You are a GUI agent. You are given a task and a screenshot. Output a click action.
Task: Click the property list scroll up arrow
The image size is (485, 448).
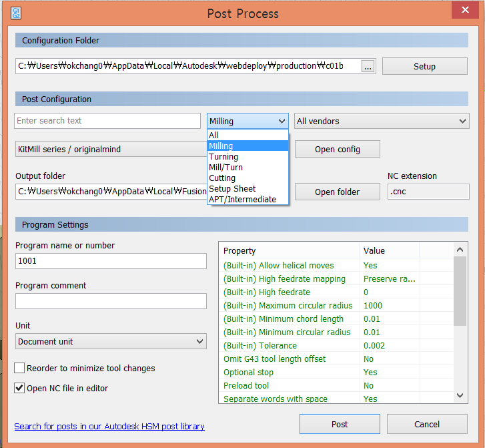point(460,250)
